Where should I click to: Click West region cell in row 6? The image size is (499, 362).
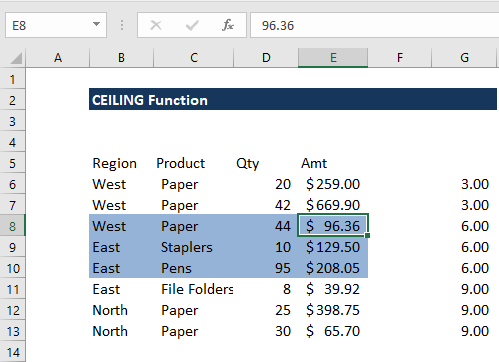click(121, 184)
